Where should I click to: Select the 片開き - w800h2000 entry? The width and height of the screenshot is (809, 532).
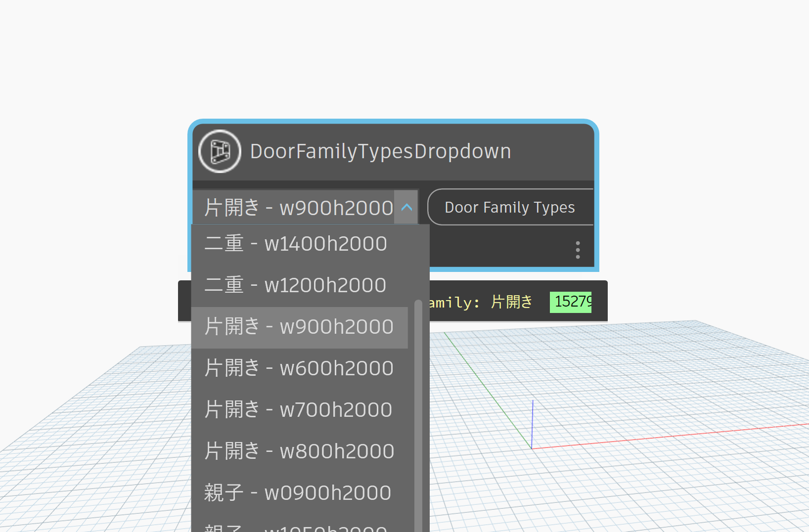tap(299, 451)
